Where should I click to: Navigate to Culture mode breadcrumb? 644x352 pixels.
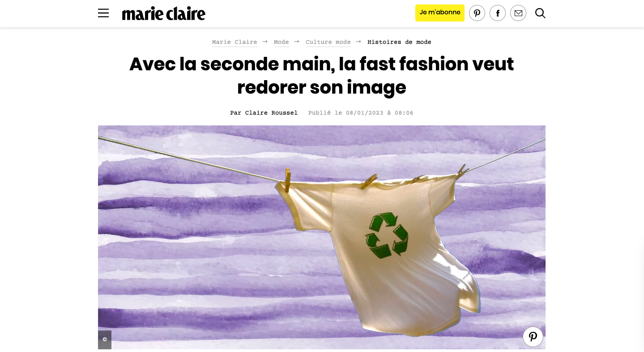(328, 42)
